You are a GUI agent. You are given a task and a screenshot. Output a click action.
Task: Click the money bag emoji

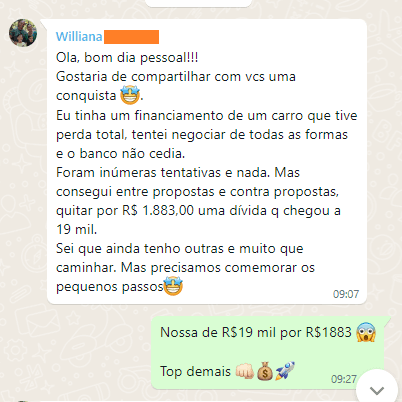click(x=265, y=371)
